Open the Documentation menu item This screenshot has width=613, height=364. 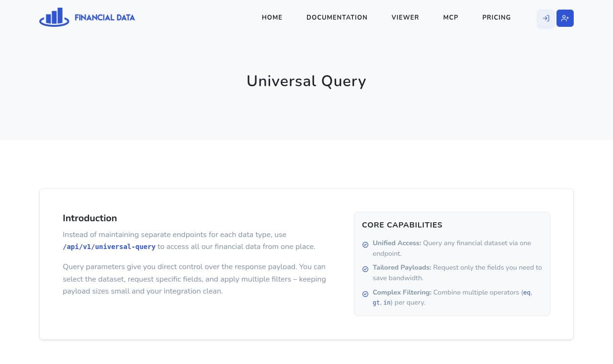[x=337, y=17]
